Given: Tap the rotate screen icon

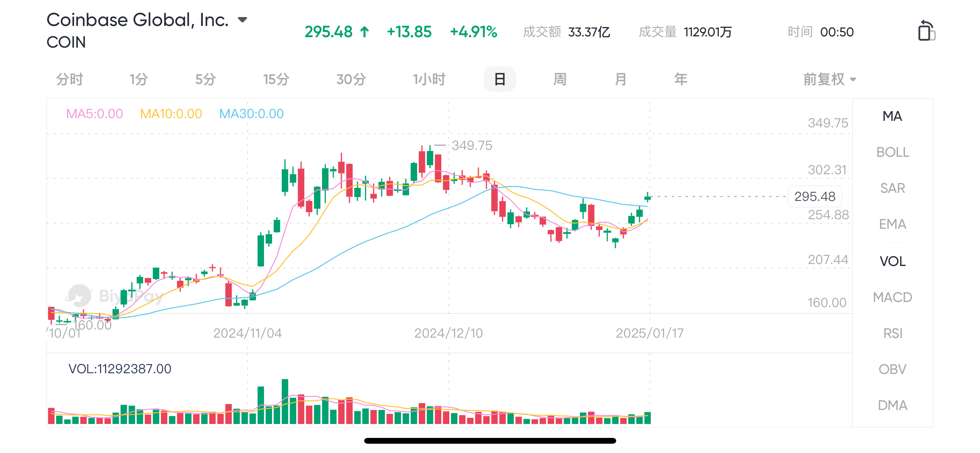Looking at the screenshot, I should coord(926,31).
